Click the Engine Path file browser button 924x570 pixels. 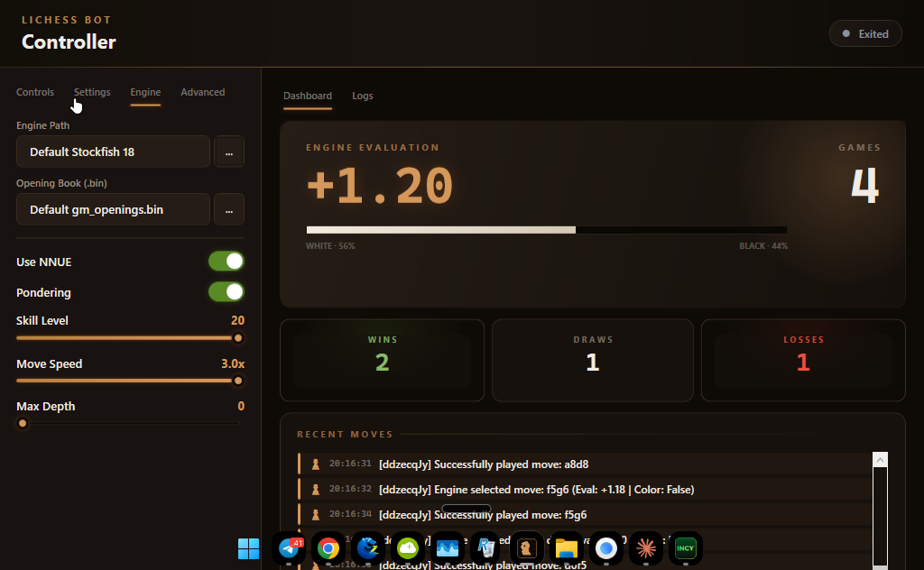229,151
